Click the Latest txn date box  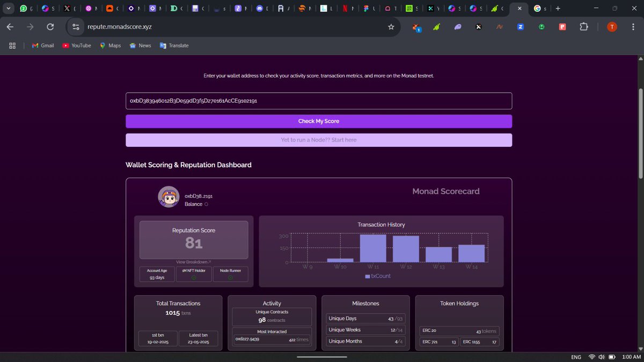[198, 338]
